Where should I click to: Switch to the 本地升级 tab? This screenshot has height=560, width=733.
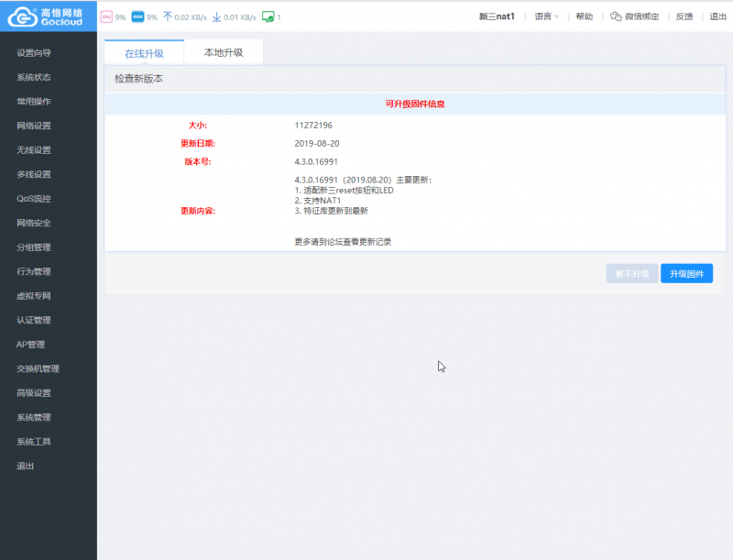tap(224, 52)
